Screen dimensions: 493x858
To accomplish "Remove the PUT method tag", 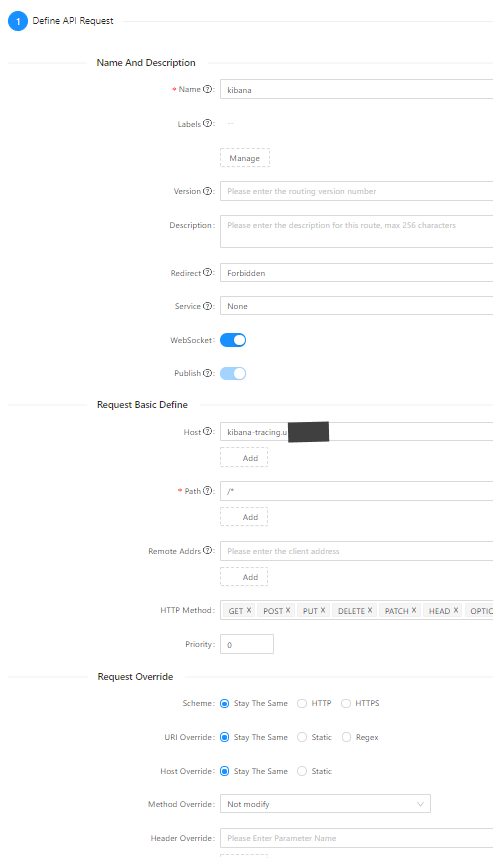I will click(323, 610).
